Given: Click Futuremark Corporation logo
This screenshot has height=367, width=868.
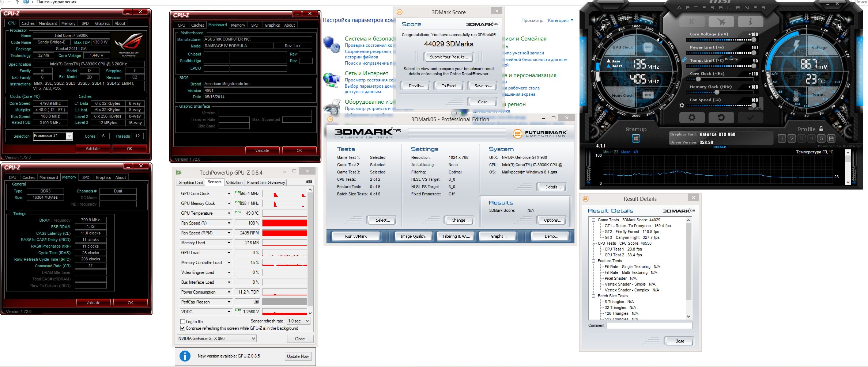Looking at the screenshot, I should 540,133.
